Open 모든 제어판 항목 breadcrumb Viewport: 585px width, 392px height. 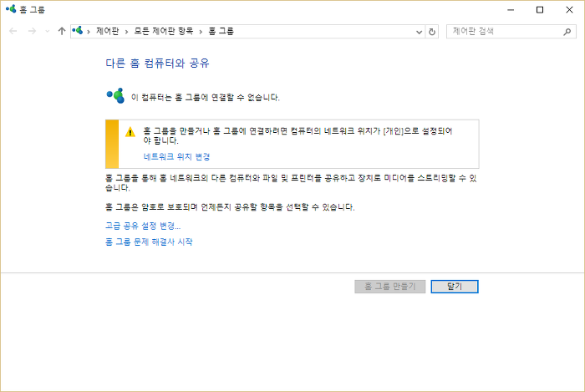point(164,31)
